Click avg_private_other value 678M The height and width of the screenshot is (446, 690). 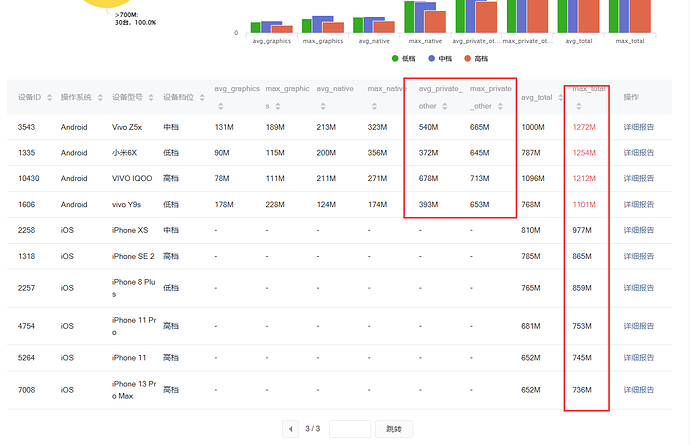coord(428,178)
